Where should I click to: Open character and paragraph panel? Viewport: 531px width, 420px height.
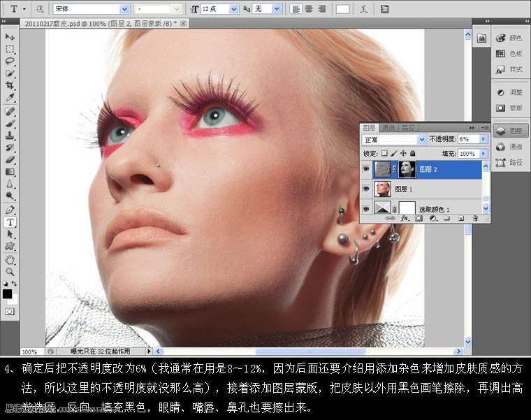point(384,9)
